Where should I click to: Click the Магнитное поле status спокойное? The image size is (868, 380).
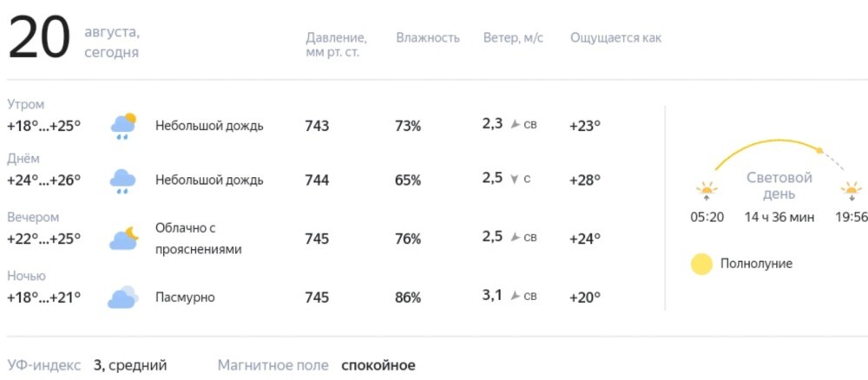pos(378,365)
